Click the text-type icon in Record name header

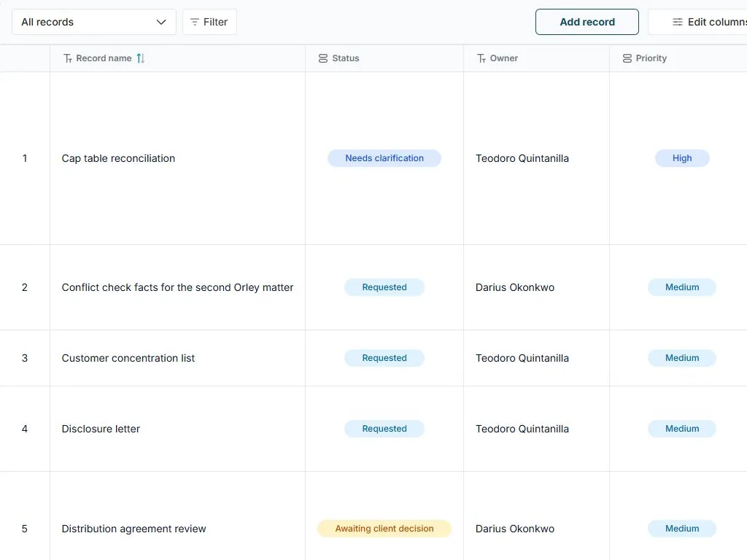(68, 58)
